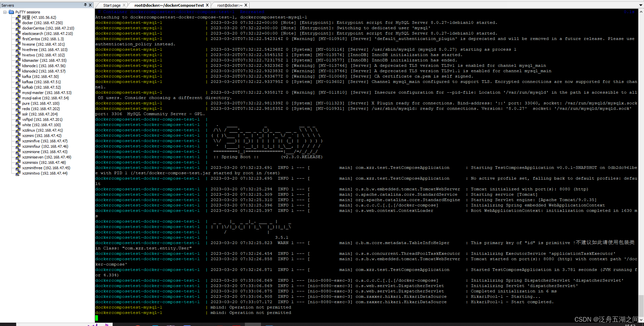Click session icon for firstCentos

click(x=18, y=39)
